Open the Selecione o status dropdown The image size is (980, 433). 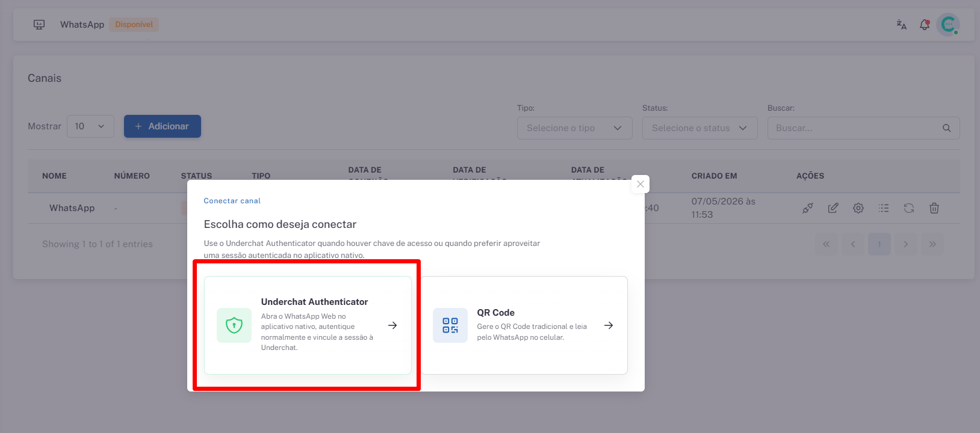[699, 128]
